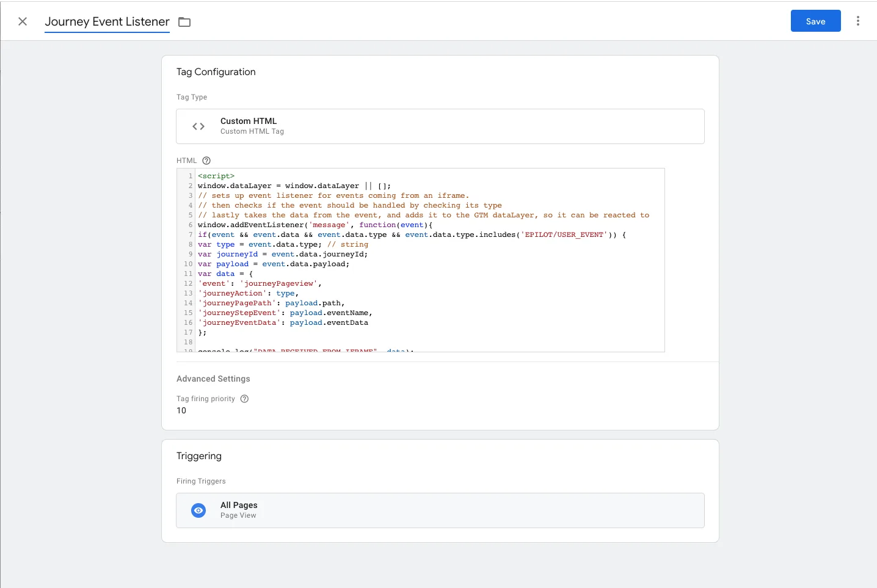Click the folder icon next to tag name
Screen dimensions: 877x588
pyautogui.click(x=184, y=22)
